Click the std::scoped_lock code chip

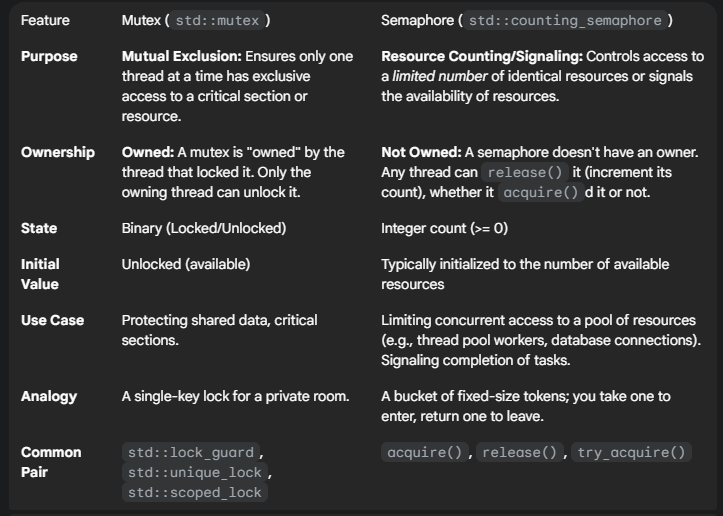[194, 492]
